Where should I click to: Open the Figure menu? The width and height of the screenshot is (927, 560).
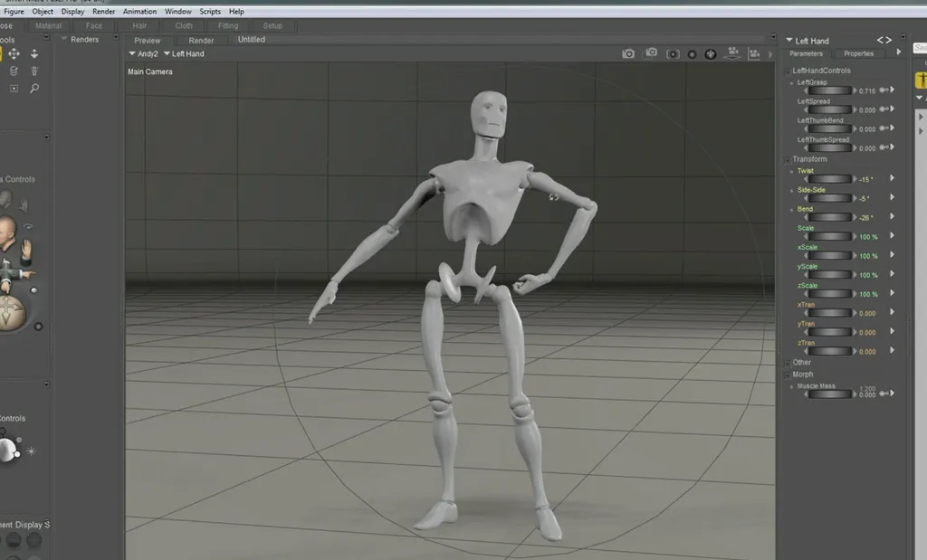14,11
